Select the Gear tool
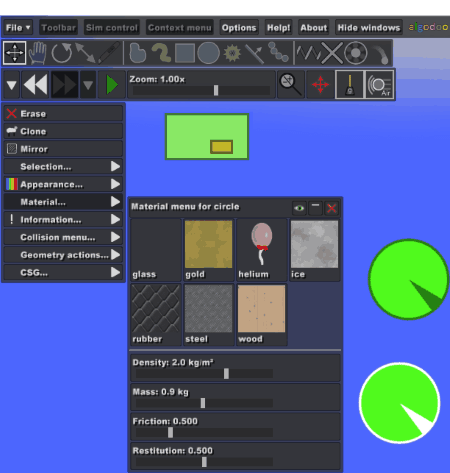Viewport: 450px width, 473px height. pyautogui.click(x=232, y=53)
